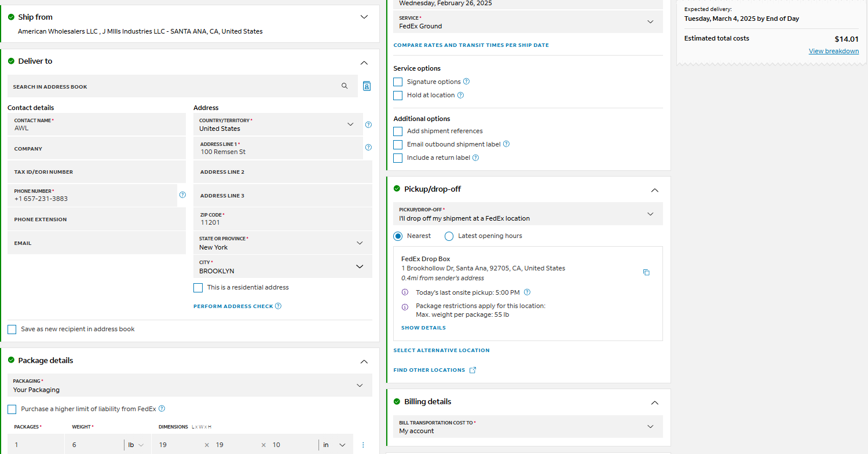Collapse the Billing details section
The height and width of the screenshot is (454, 868).
(655, 402)
